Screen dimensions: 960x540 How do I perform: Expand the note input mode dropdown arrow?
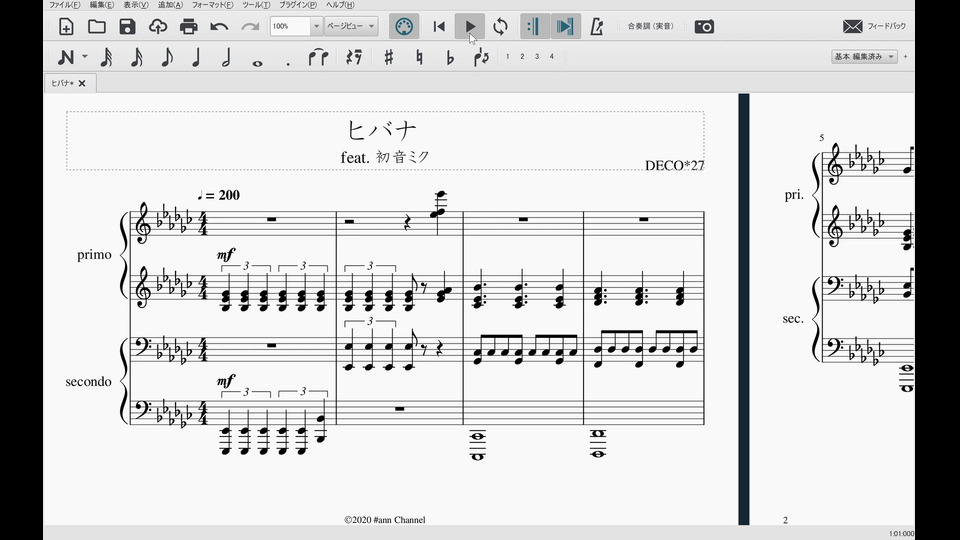click(84, 56)
